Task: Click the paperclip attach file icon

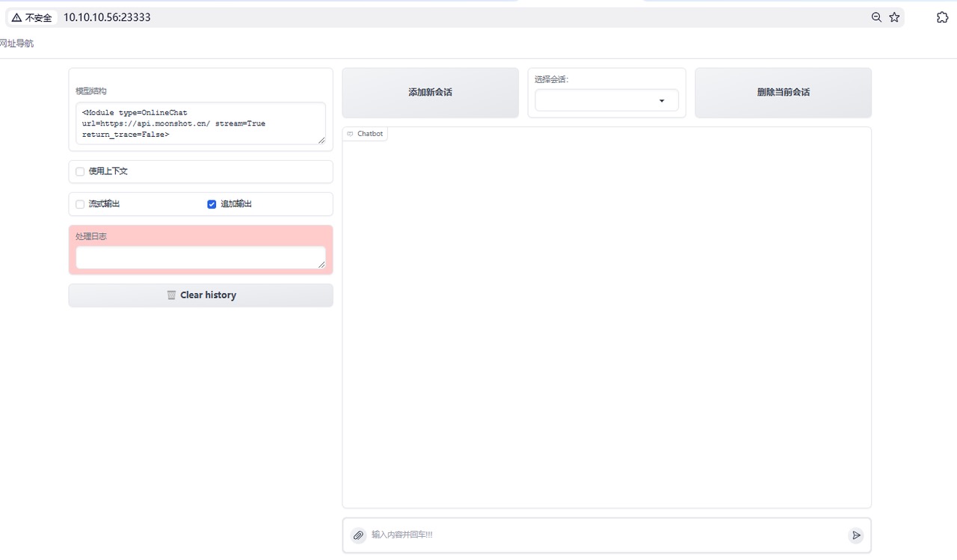Action: point(359,535)
